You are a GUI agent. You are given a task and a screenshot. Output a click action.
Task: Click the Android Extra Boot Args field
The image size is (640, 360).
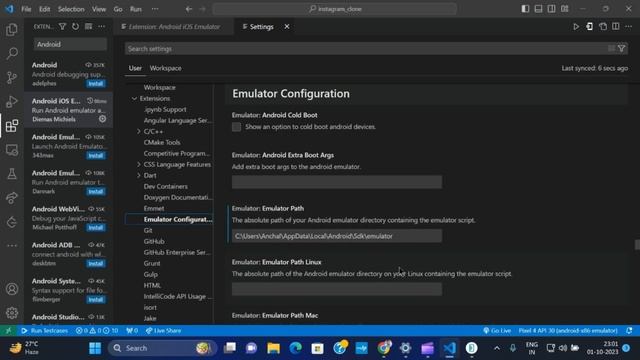pos(337,182)
